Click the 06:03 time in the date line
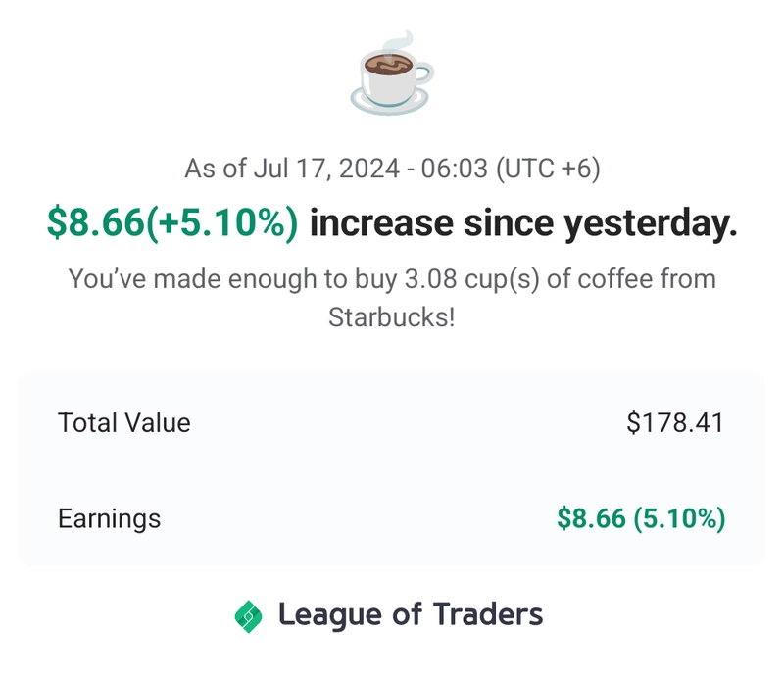 (454, 169)
